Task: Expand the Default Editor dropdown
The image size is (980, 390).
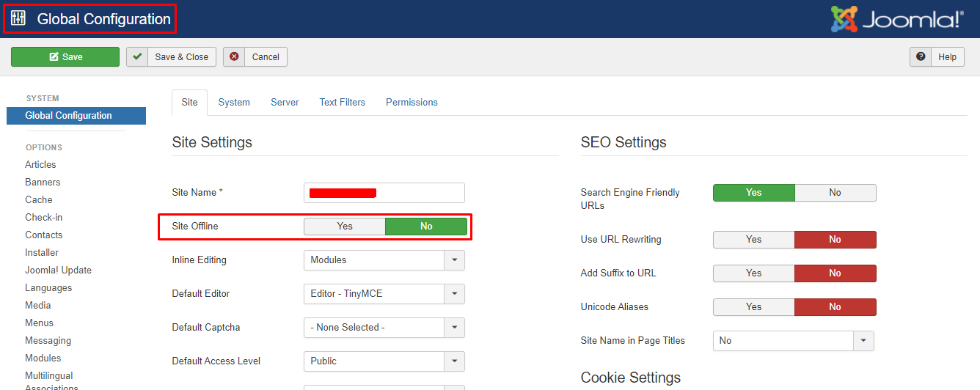Action: click(x=454, y=294)
